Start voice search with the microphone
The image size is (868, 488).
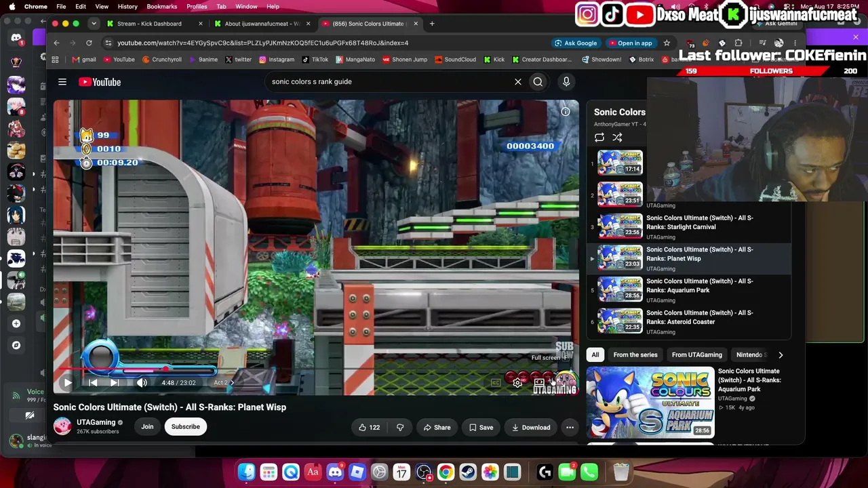click(x=566, y=82)
